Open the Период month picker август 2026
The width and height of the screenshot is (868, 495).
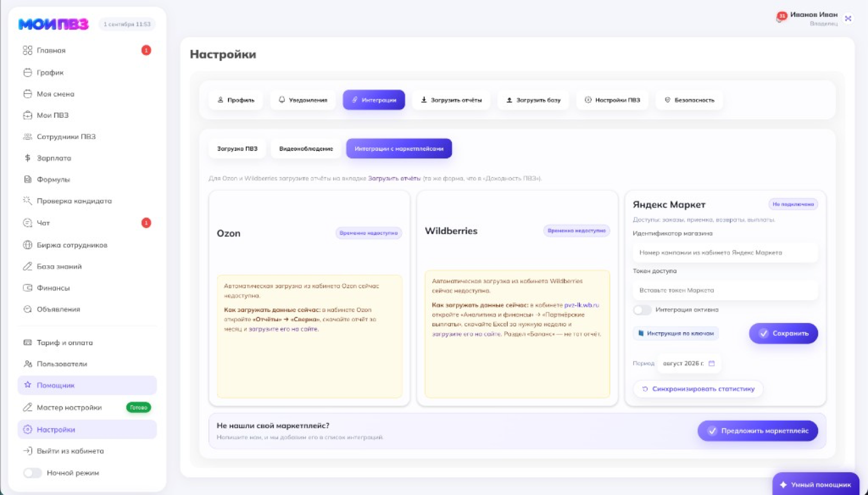(688, 364)
